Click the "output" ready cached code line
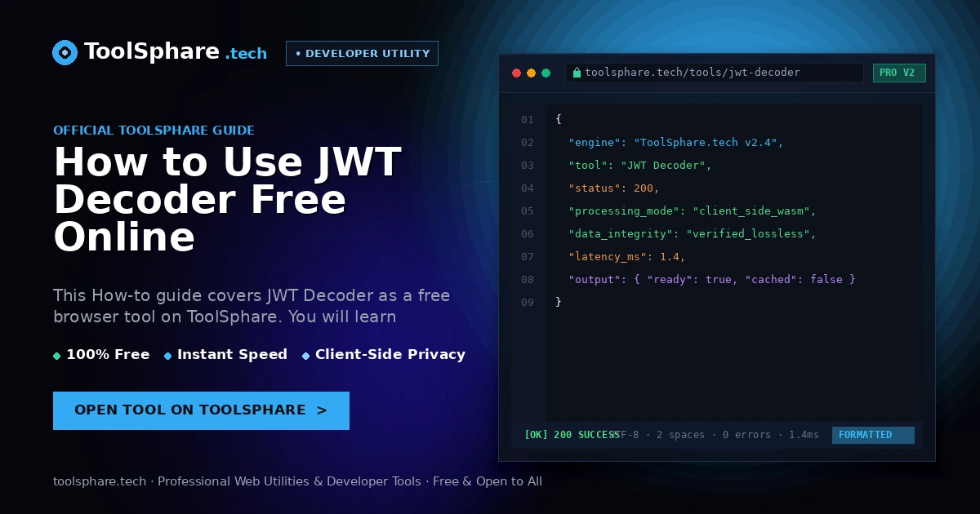980x514 pixels. coord(712,280)
